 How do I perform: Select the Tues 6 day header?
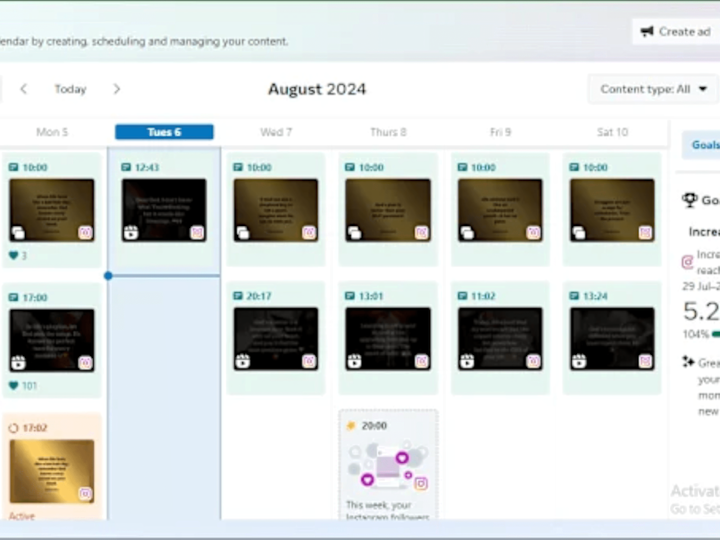pyautogui.click(x=164, y=132)
